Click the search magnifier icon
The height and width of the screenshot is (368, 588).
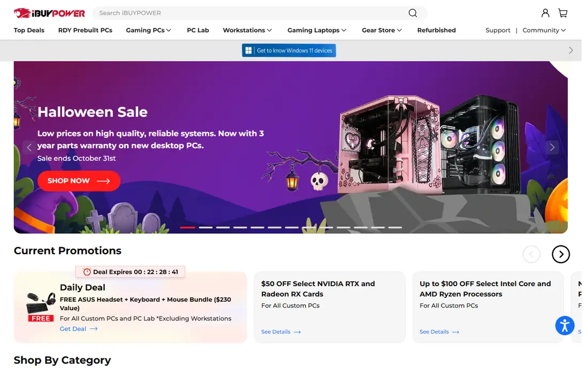(413, 13)
